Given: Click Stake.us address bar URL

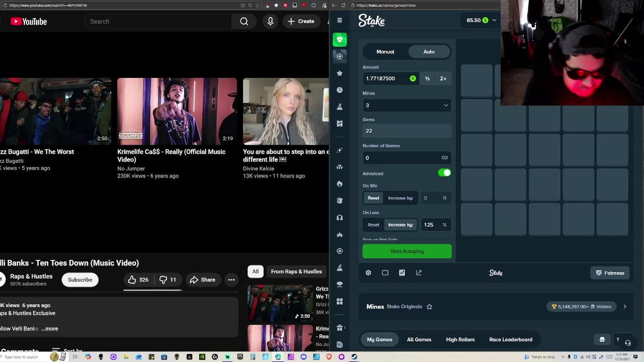Looking at the screenshot, I should point(386,5).
